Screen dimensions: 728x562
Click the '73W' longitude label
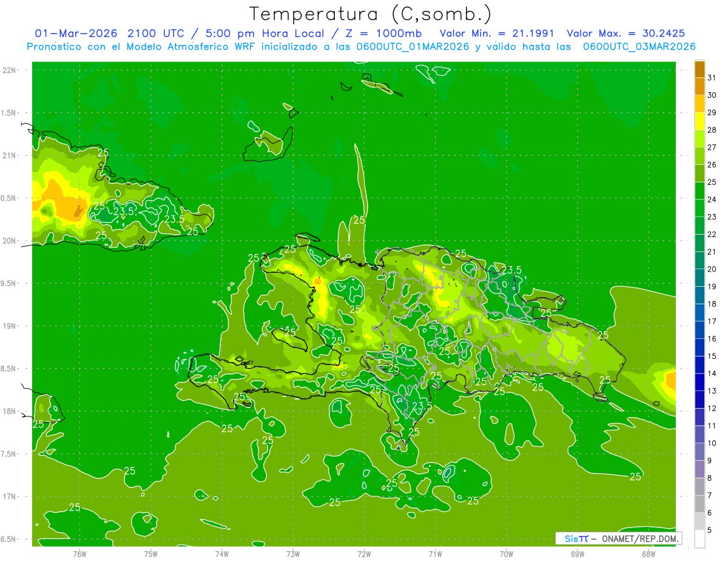tap(293, 554)
